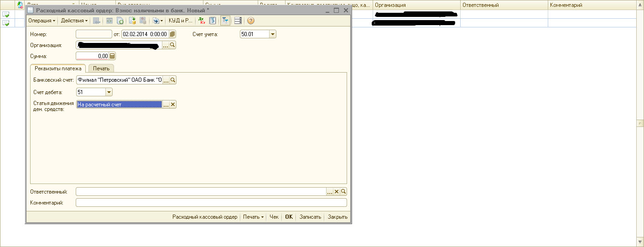The width and height of the screenshot is (644, 247).
Task: Open help with the question mark icon
Action: (250, 21)
